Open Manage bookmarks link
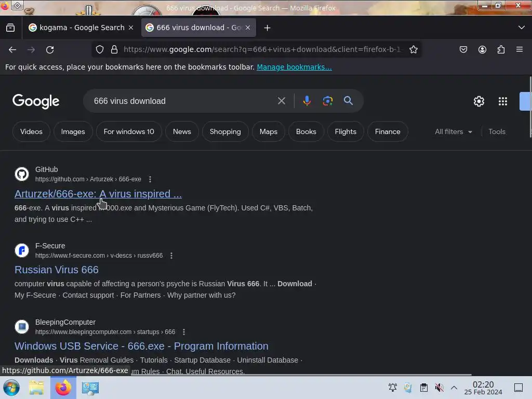Image resolution: width=532 pixels, height=399 pixels. (294, 67)
